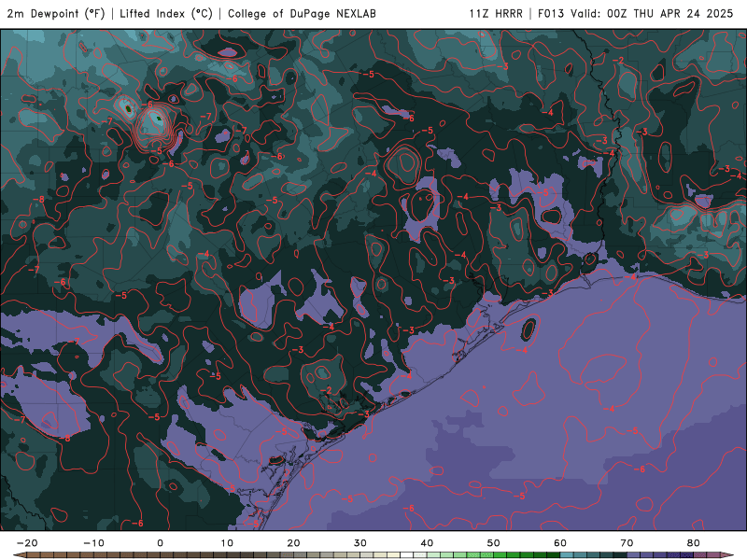
Task: Click the 10 colorbar tick label
Action: [227, 542]
